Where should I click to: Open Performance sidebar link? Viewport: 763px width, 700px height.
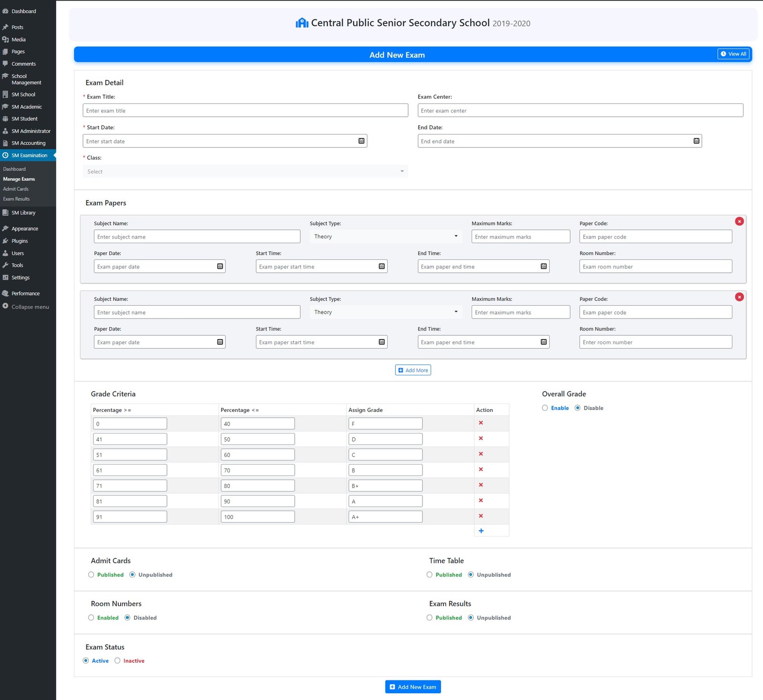click(x=28, y=293)
